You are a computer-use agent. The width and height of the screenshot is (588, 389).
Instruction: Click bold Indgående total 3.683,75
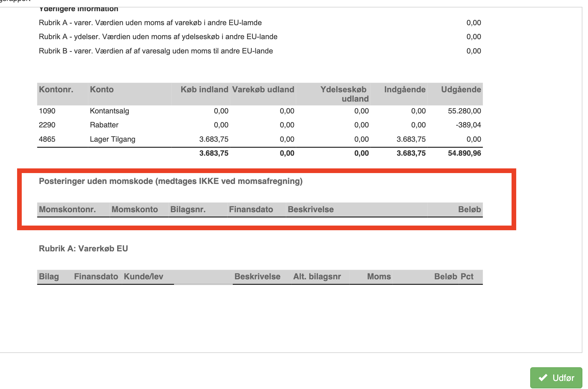click(411, 153)
